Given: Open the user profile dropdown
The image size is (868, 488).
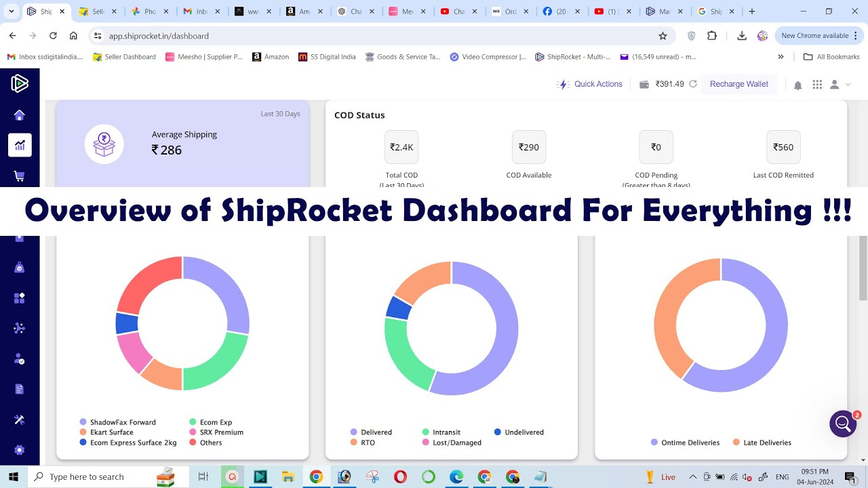Looking at the screenshot, I should (840, 84).
